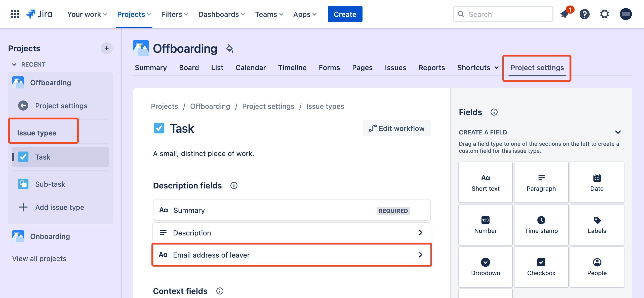Viewport: 644px width, 298px height.
Task: Click the plus icon to add a project
Action: click(x=107, y=48)
